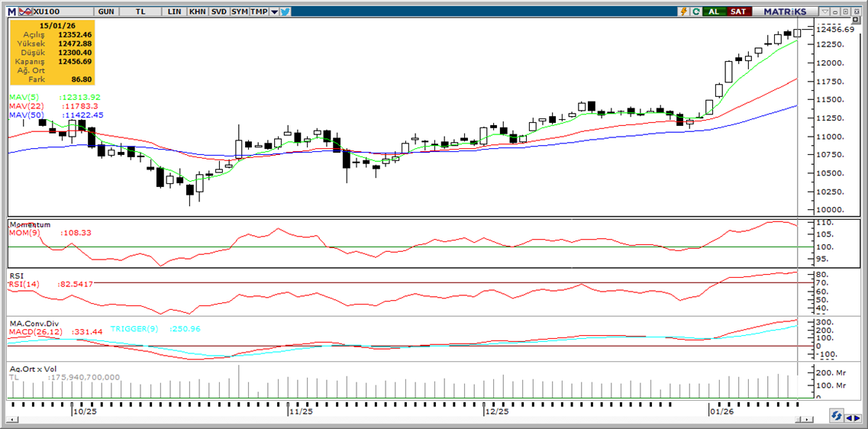Click the green C refresh icon
Image resolution: width=868 pixels, height=429 pixels.
point(695,11)
